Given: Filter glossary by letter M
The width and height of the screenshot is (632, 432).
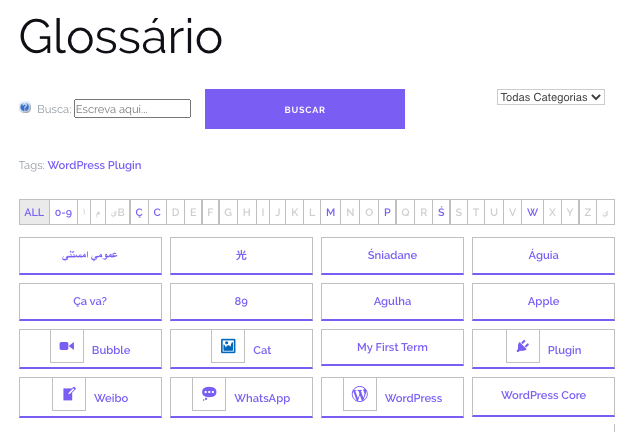Looking at the screenshot, I should [x=331, y=212].
